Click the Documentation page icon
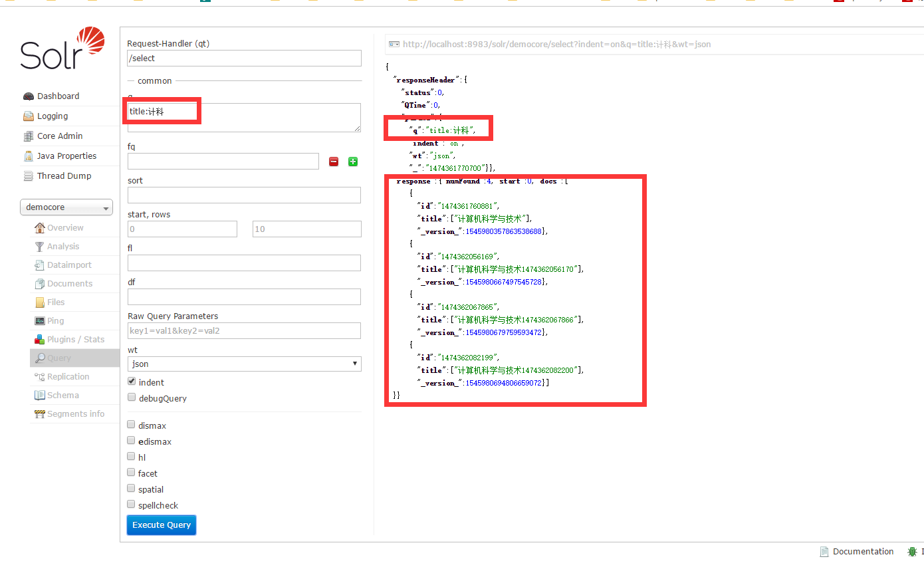This screenshot has width=924, height=577. [x=824, y=552]
